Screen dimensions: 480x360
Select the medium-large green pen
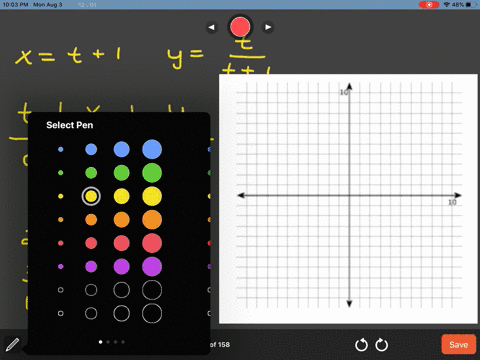pos(122,173)
